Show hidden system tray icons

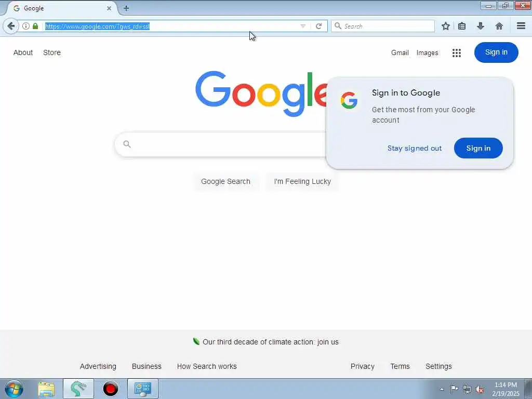click(x=442, y=389)
